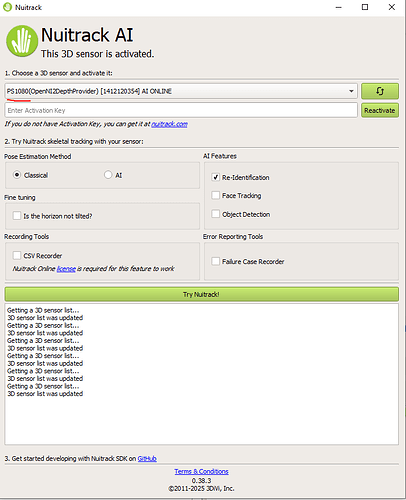Viewport: 406px width, 500px height.
Task: Click the Enter Activation Key field
Action: [x=181, y=110]
